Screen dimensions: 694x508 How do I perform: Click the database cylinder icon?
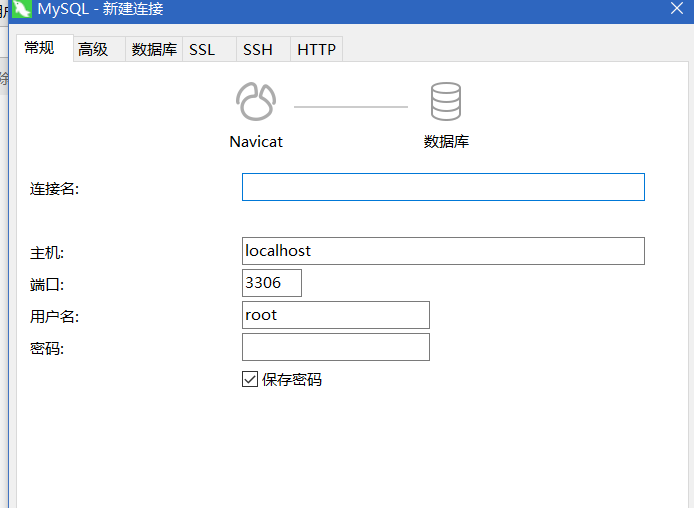[446, 101]
